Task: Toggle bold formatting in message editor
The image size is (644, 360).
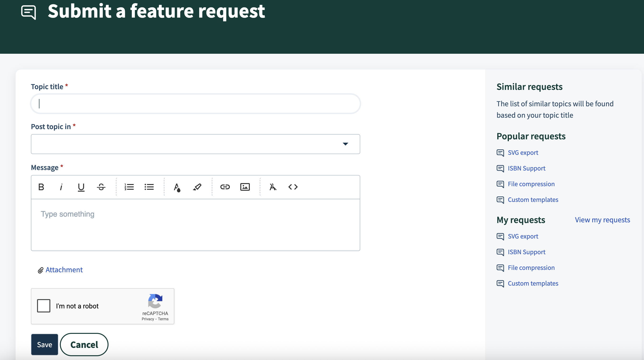Action: tap(41, 187)
